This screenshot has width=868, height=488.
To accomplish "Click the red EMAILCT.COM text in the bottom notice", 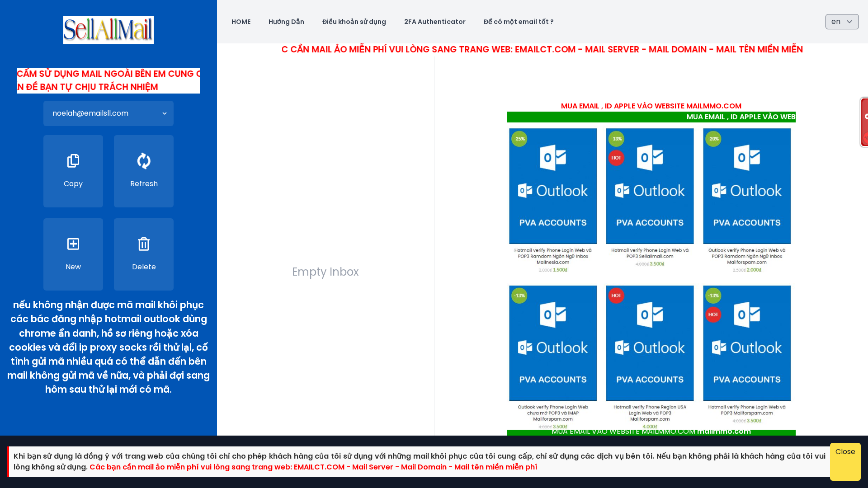I will tap(313, 467).
